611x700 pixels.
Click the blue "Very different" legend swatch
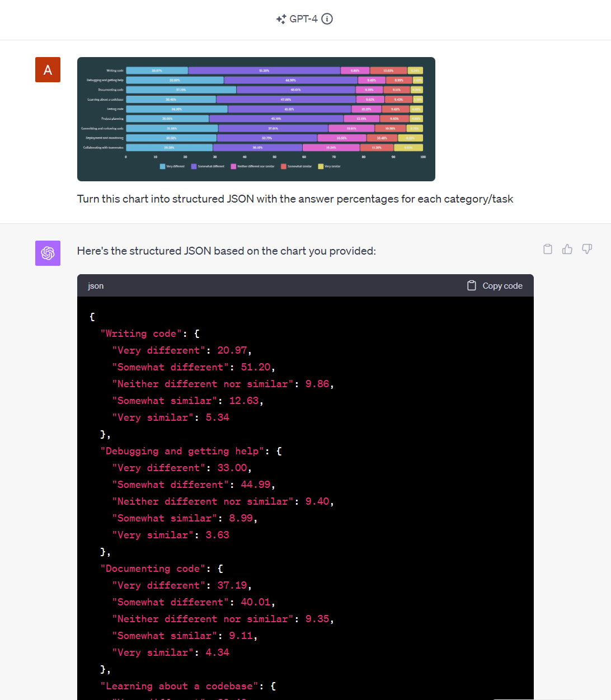162,166
